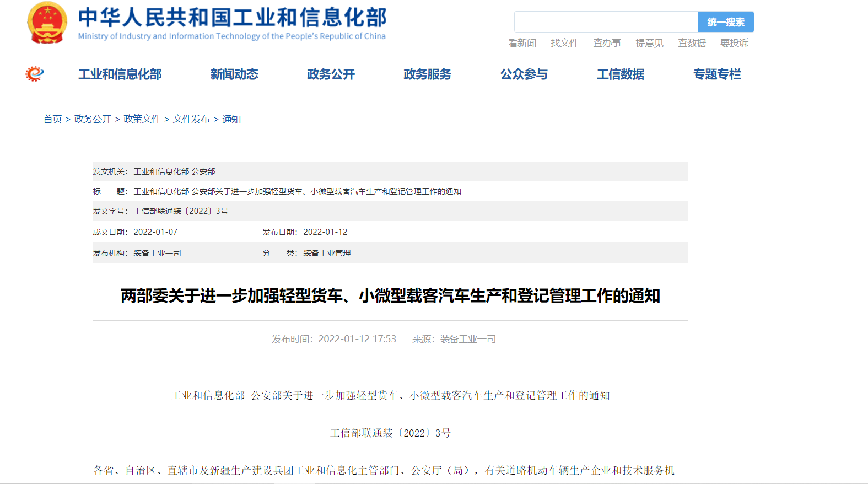The image size is (868, 484).
Task: Click 发布时间 2022-01-12 17:53 text
Action: click(334, 339)
